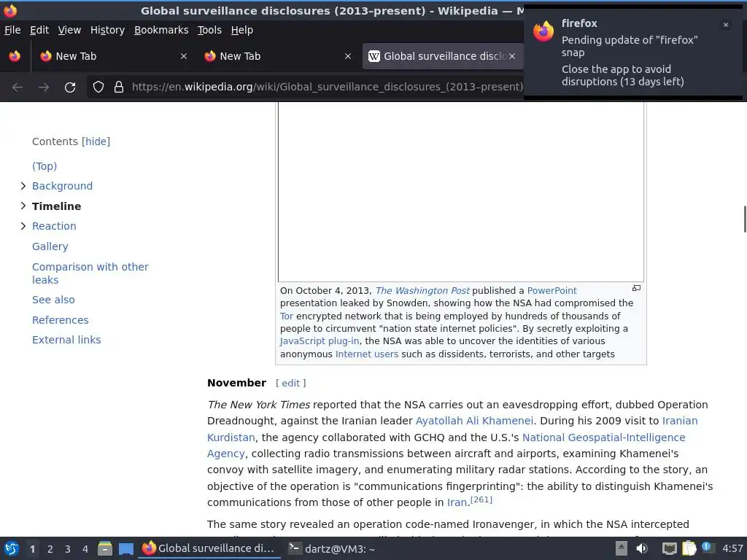Go back to the previous page

click(18, 87)
